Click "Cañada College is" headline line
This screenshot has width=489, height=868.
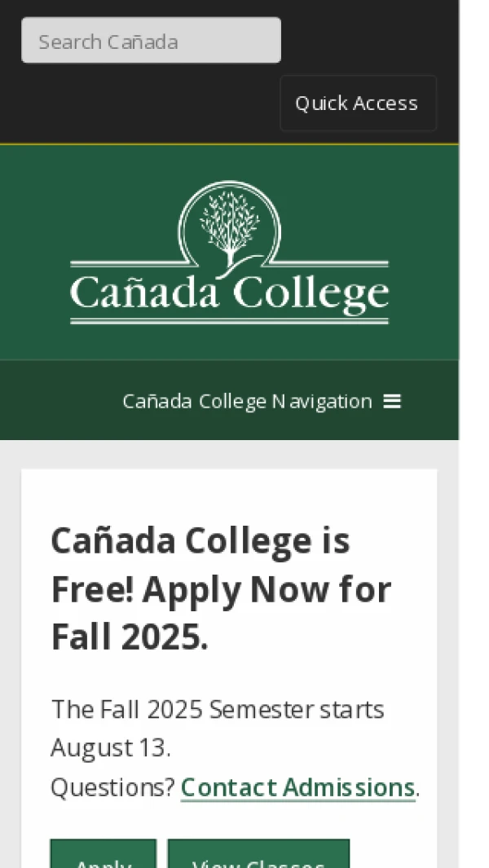[200, 541]
